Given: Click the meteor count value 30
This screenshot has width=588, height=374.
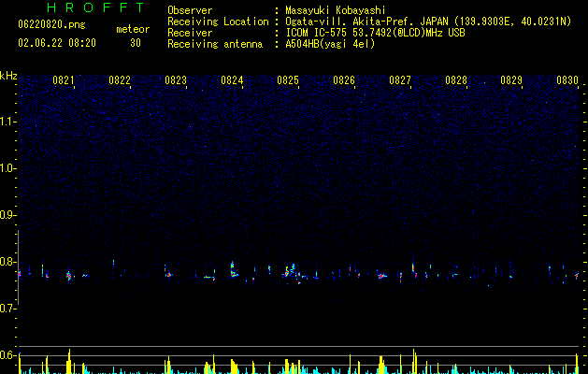Looking at the screenshot, I should click(136, 43).
